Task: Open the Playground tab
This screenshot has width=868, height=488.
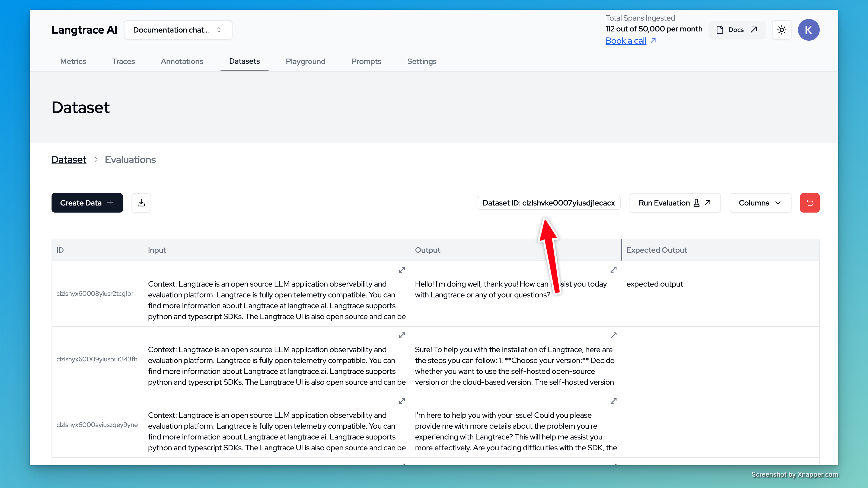Action: [305, 61]
